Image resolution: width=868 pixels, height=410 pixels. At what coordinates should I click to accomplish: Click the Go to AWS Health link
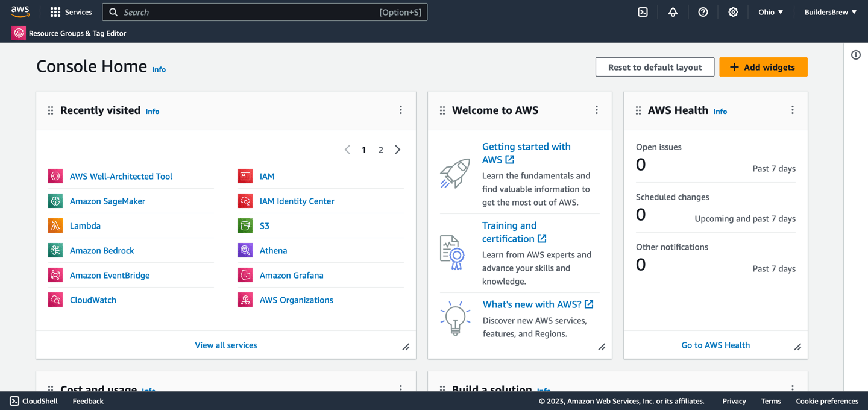pos(715,345)
